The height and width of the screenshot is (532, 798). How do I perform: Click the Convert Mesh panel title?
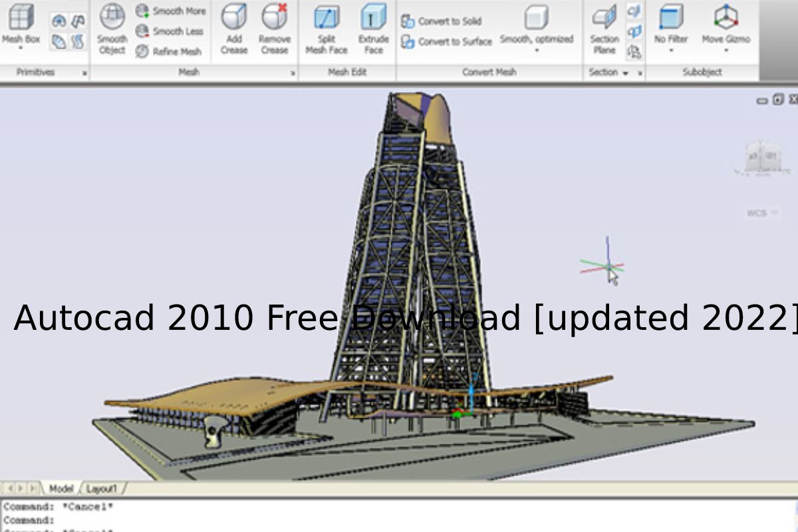pos(489,72)
